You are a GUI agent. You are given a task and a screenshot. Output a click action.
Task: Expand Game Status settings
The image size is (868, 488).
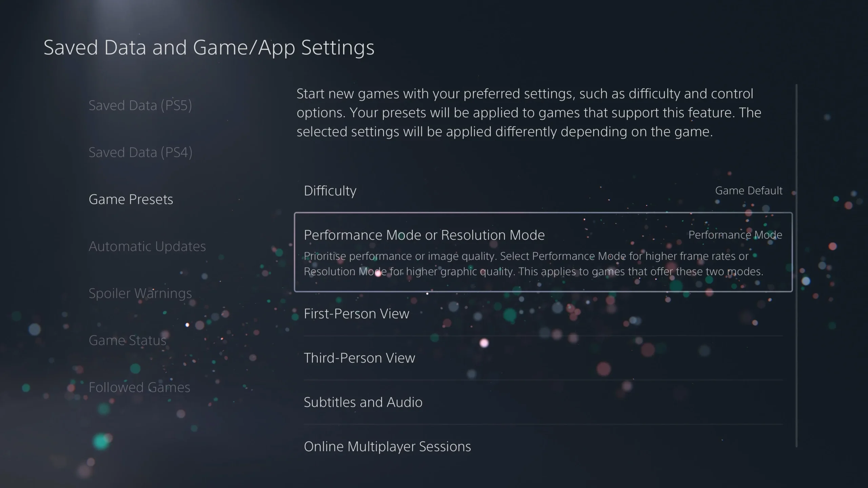pos(127,340)
